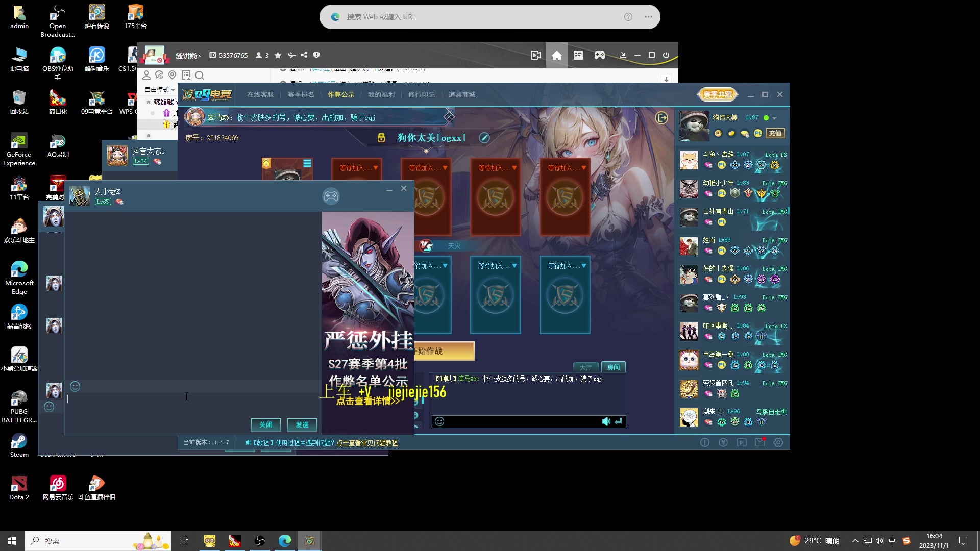This screenshot has width=980, height=551.
Task: Click the private chat message input area
Action: click(193, 405)
